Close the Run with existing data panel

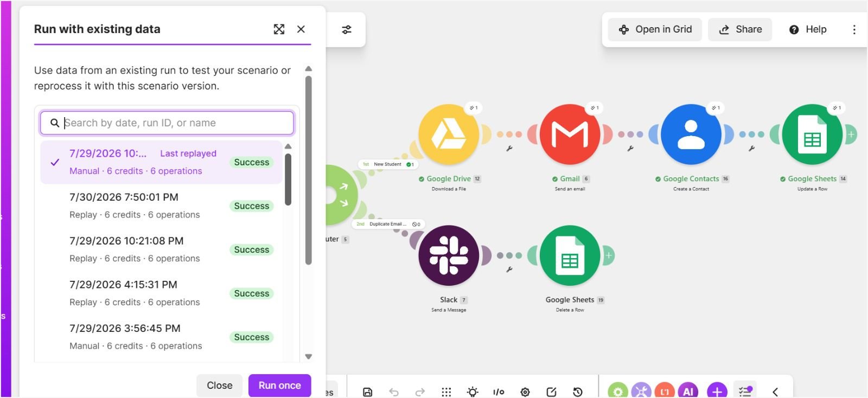[x=301, y=29]
